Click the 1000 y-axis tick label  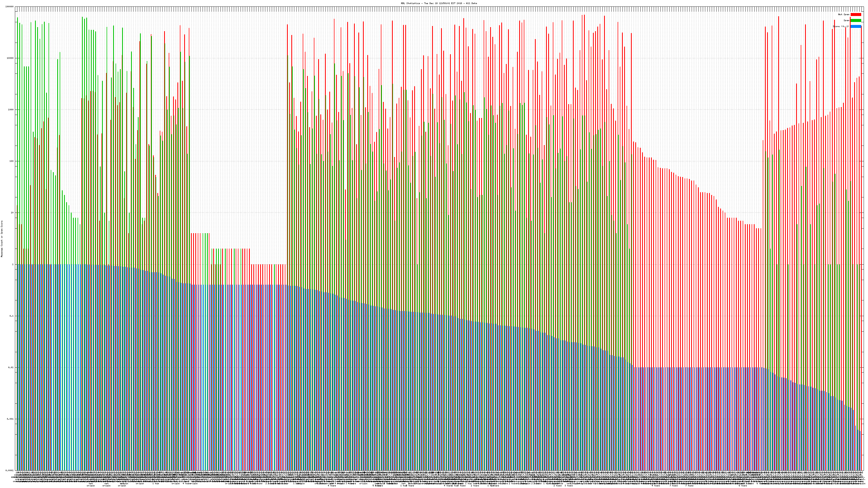[x=11, y=110]
